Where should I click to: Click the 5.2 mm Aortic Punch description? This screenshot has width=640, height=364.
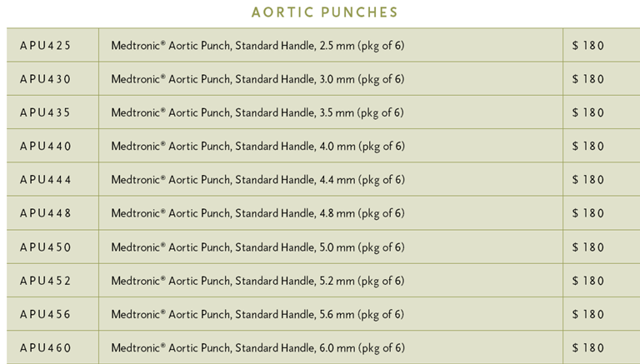click(x=258, y=282)
